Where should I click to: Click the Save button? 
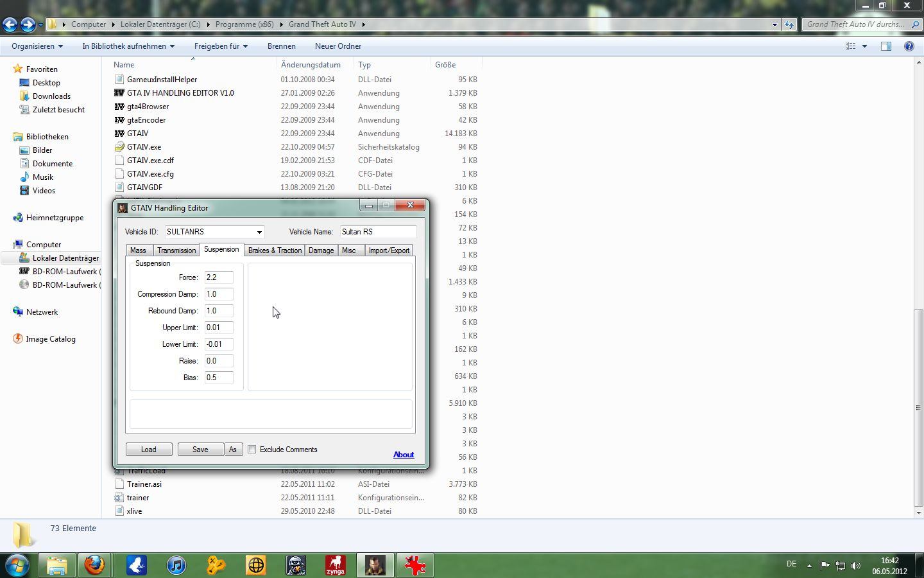tap(200, 450)
